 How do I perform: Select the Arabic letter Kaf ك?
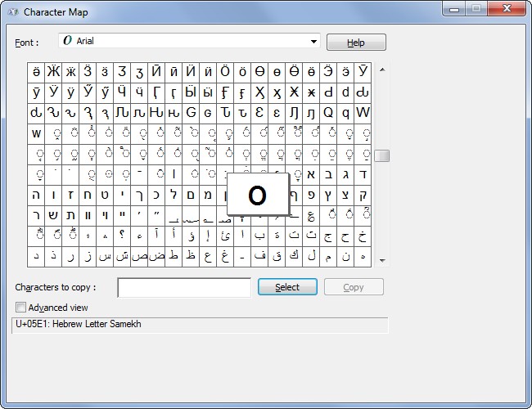[x=294, y=256]
